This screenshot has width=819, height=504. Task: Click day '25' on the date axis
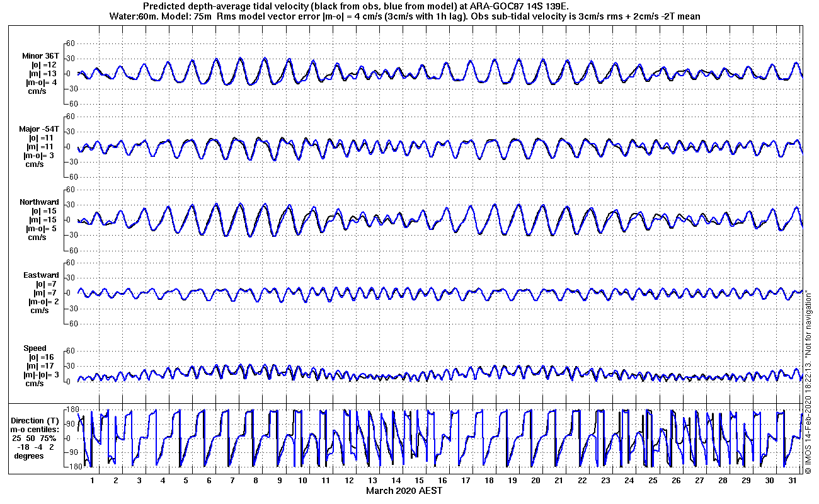click(x=652, y=481)
